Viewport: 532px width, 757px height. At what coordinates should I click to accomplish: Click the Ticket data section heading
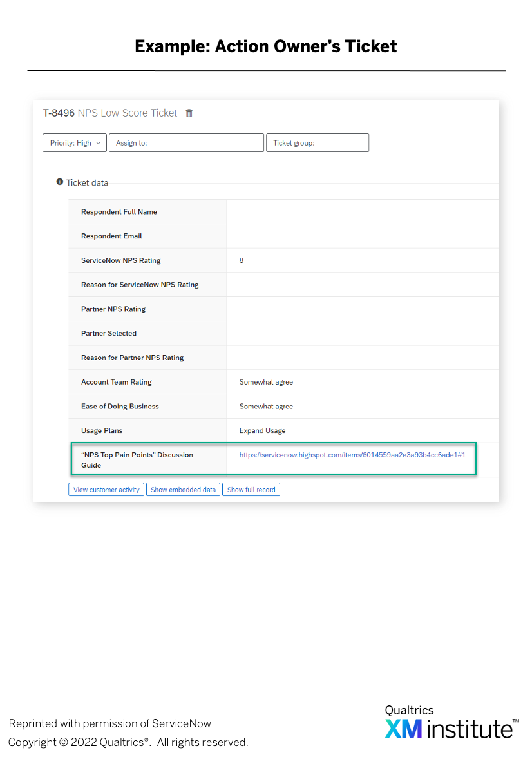(87, 182)
